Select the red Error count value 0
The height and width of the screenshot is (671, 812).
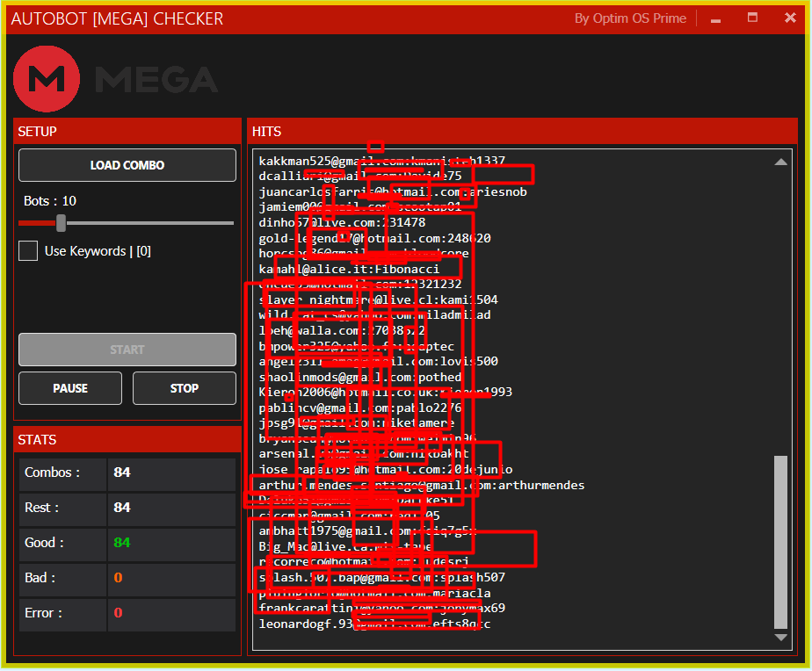tap(118, 613)
